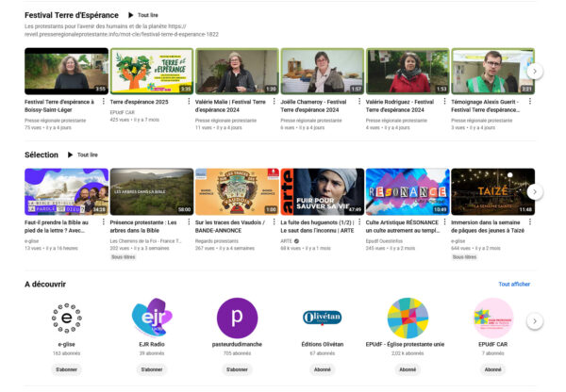
Task: Click Sous-titres badge under Présence protestante
Action: [x=123, y=257]
